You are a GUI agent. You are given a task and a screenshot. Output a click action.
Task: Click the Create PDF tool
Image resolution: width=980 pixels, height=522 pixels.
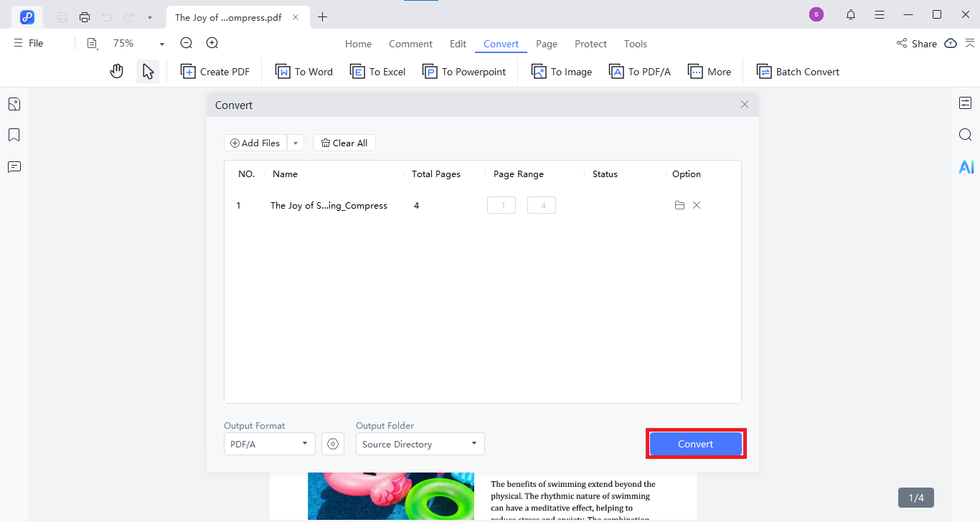(215, 71)
